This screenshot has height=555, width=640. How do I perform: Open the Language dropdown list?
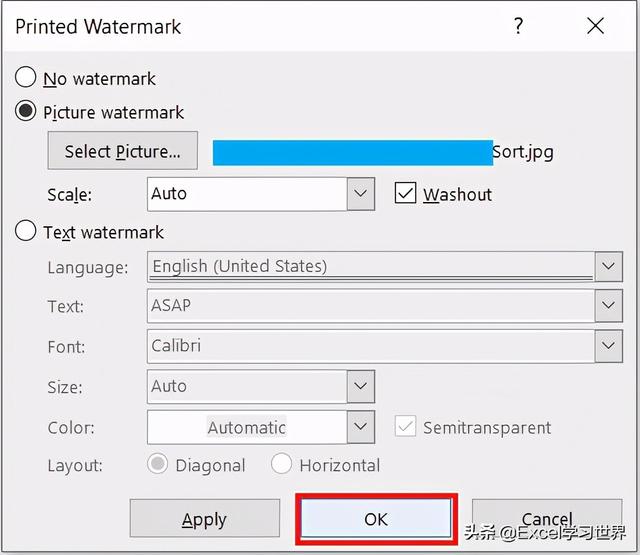[x=608, y=267]
